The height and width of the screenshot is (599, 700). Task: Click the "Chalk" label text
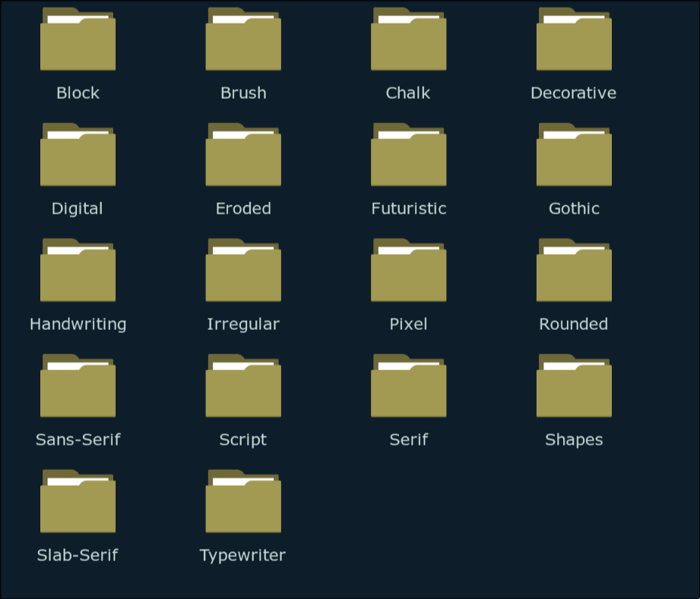click(x=408, y=93)
